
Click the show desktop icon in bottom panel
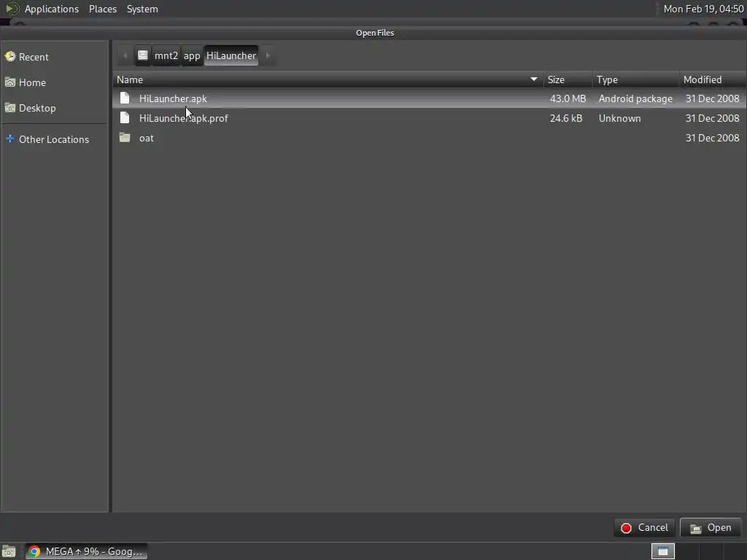click(9, 551)
